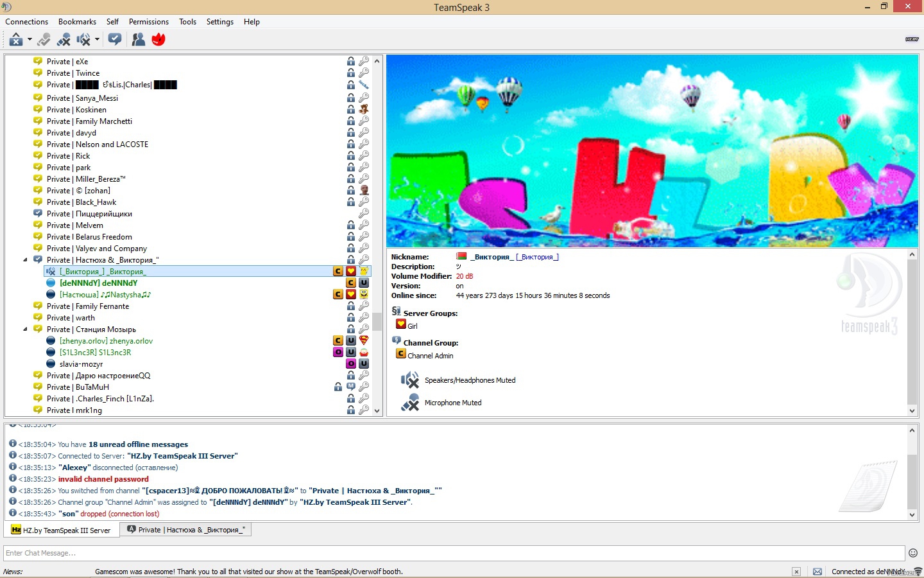This screenshot has width=924, height=578.
Task: Click the Superman icon on zhenya.orlov row
Action: [x=364, y=340]
